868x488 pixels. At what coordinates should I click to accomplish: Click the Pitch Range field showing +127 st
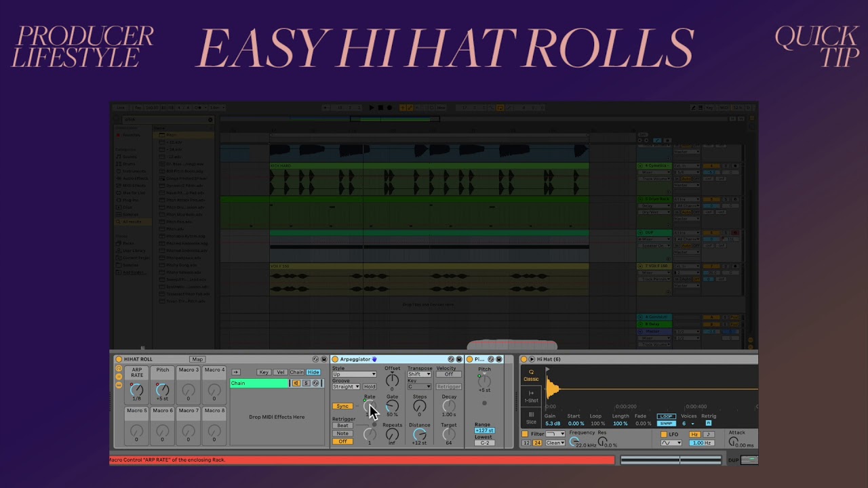tap(484, 430)
